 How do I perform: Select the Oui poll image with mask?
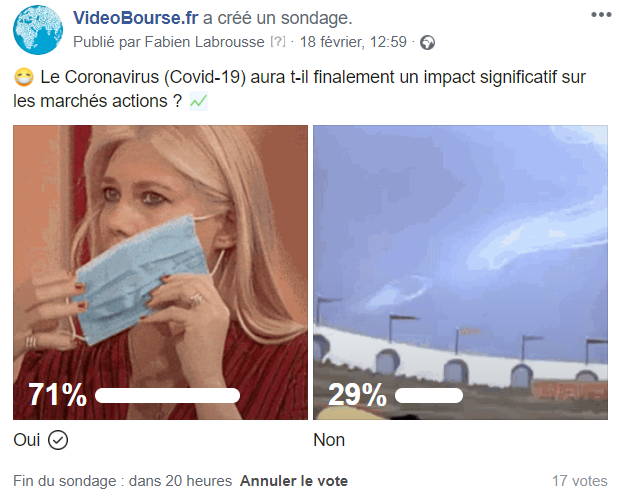(160, 272)
